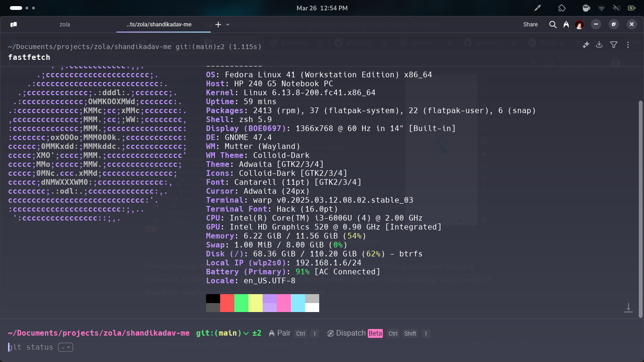Download the fastfetch block output
This screenshot has width=644, height=362.
tap(599, 45)
